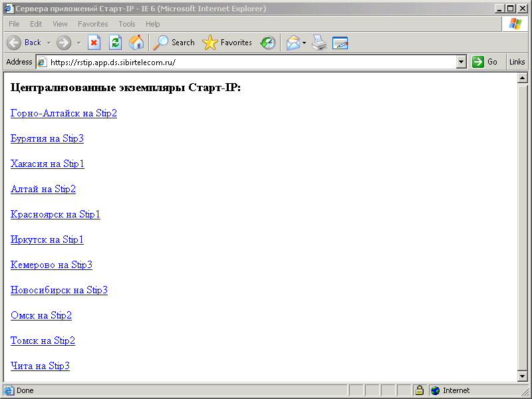Click the address URL input field
Viewport: 532px width, 399px height.
pos(251,62)
